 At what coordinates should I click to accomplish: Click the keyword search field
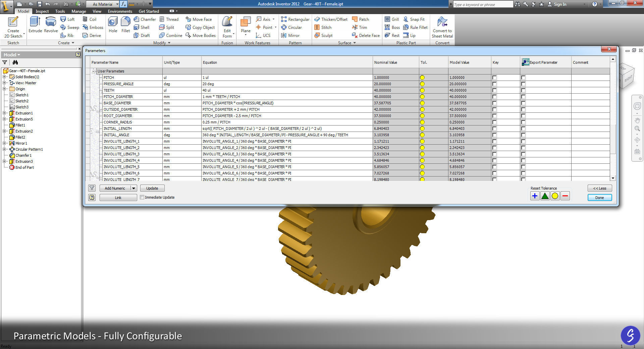pyautogui.click(x=482, y=4)
